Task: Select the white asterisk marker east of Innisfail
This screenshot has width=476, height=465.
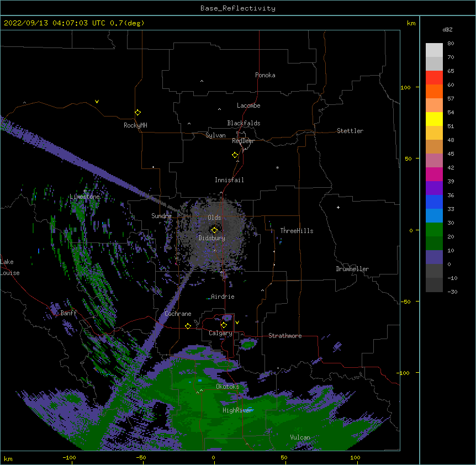Action: pyautogui.click(x=277, y=167)
